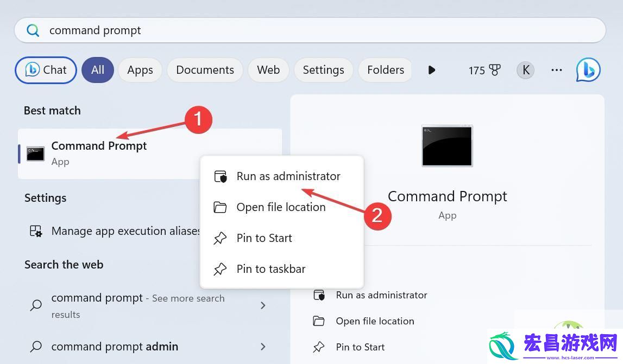Click Pin to Start in preview pane
Image resolution: width=623 pixels, height=364 pixels.
pos(360,347)
